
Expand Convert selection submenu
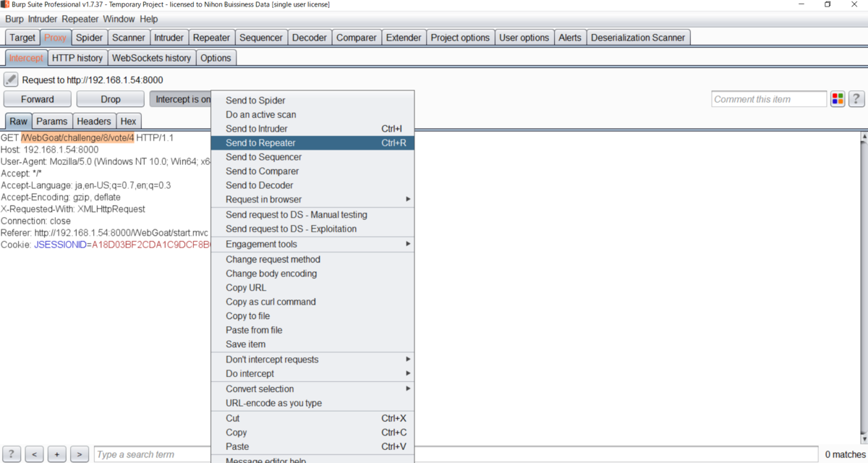(312, 389)
